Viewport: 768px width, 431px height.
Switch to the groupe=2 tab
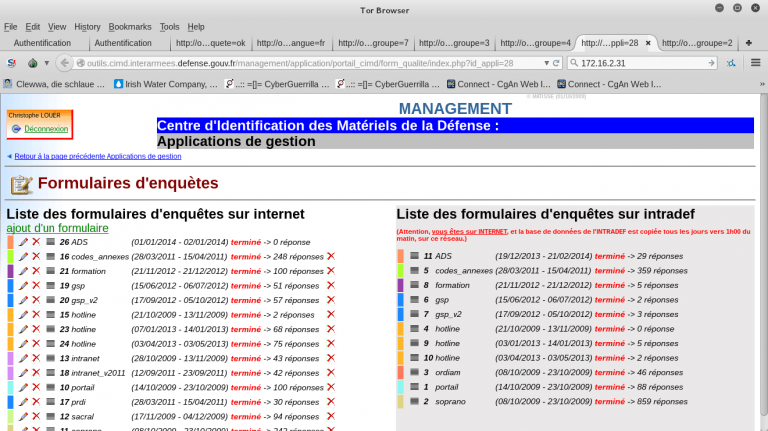pos(697,43)
